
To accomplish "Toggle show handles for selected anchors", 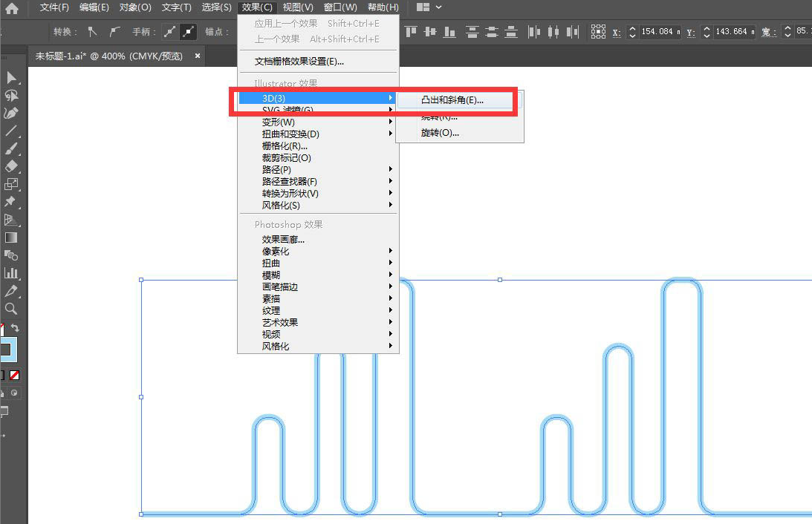I will [x=170, y=32].
